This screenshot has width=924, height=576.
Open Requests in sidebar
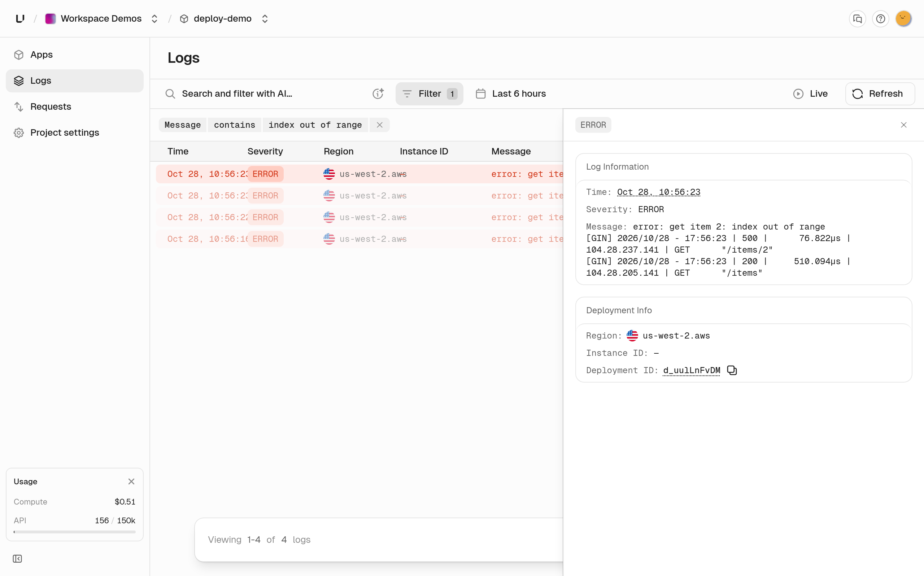click(x=75, y=106)
